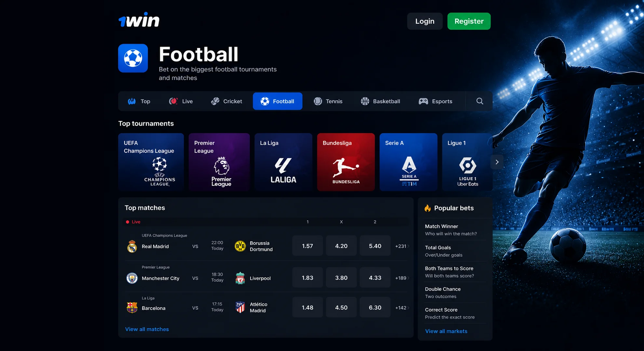The width and height of the screenshot is (644, 351).
Task: Select draw odds 4.50 for Barcelona match
Action: pos(341,307)
